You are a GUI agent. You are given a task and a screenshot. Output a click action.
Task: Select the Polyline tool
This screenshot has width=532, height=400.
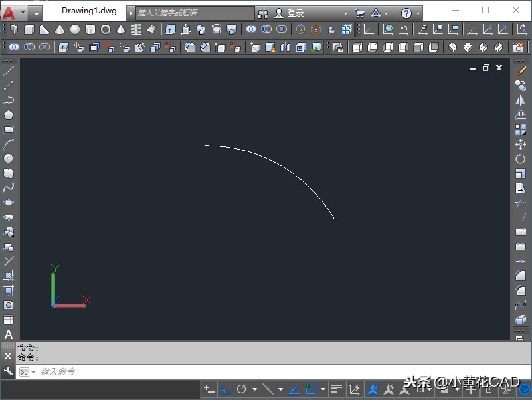coord(9,100)
